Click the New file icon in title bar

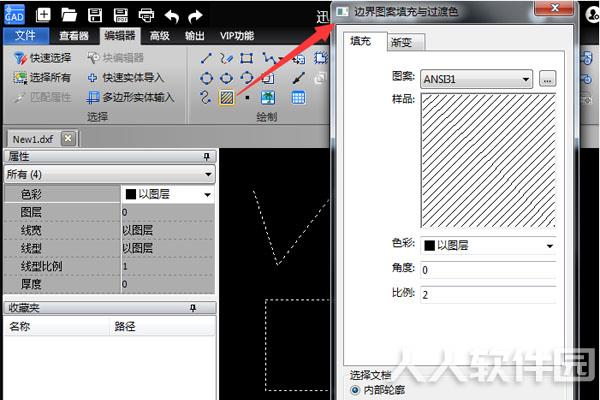click(43, 15)
